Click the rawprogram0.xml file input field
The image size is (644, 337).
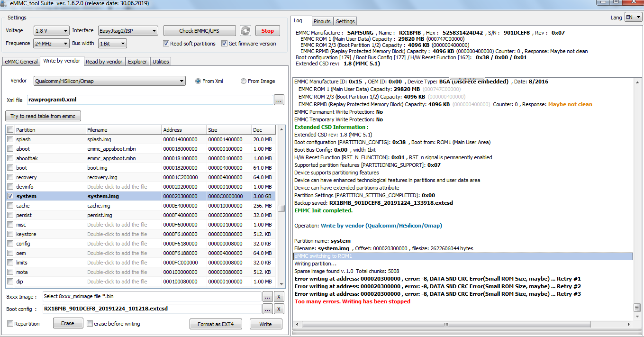(150, 100)
